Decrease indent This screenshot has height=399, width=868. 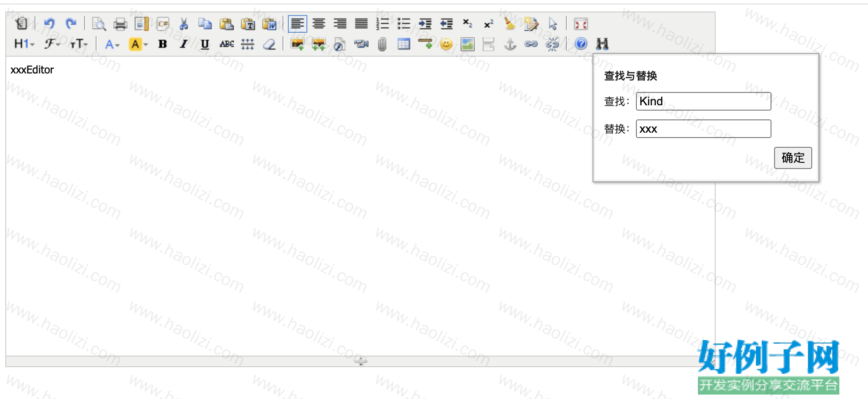[x=446, y=23]
